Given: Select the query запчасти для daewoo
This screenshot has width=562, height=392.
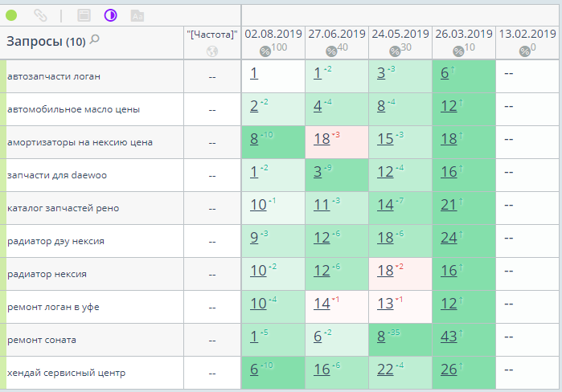Looking at the screenshot, I should [57, 175].
